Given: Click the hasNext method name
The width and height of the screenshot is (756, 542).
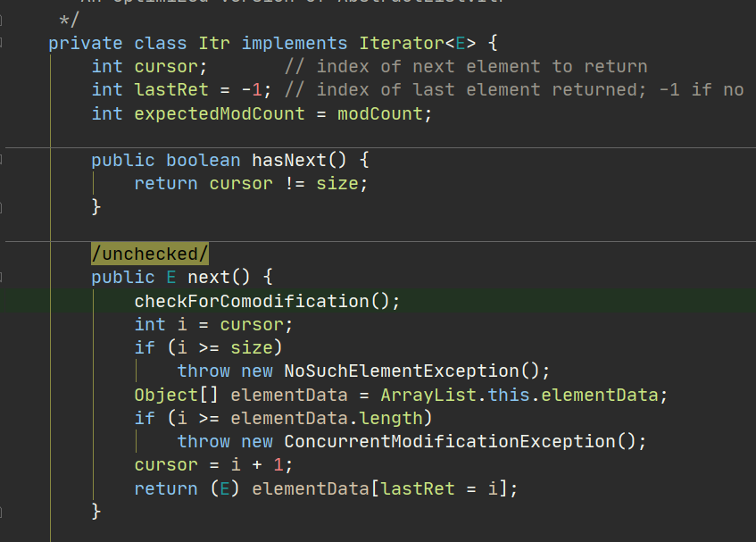Looking at the screenshot, I should [x=289, y=160].
